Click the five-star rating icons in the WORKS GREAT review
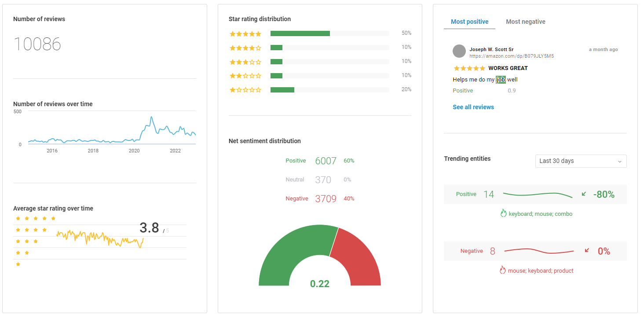This screenshot has width=644, height=318. (x=469, y=68)
